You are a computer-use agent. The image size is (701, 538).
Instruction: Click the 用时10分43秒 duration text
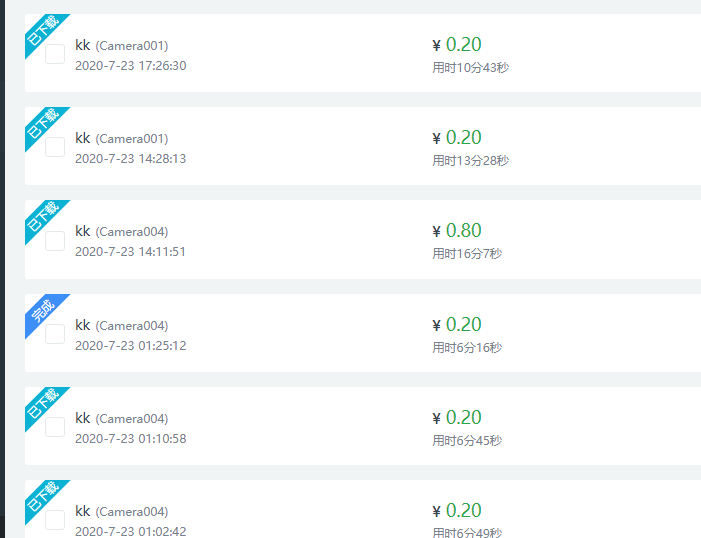[470, 68]
